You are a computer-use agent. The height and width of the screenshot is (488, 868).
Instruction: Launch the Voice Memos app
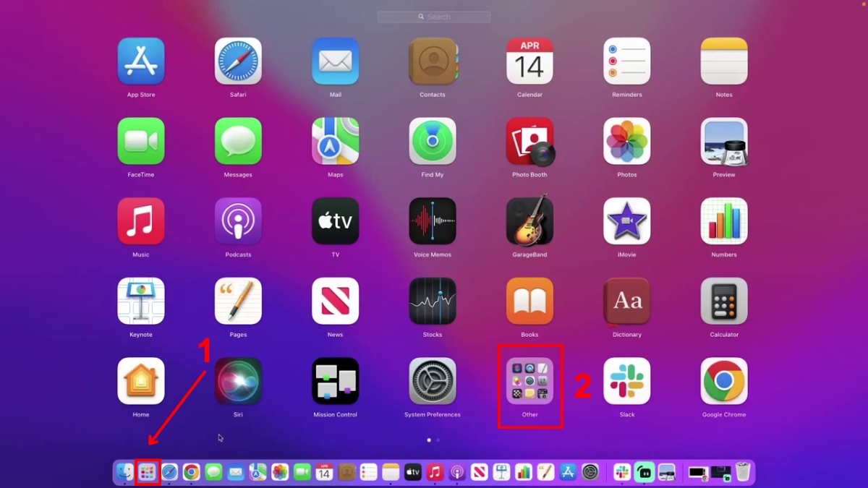(433, 221)
